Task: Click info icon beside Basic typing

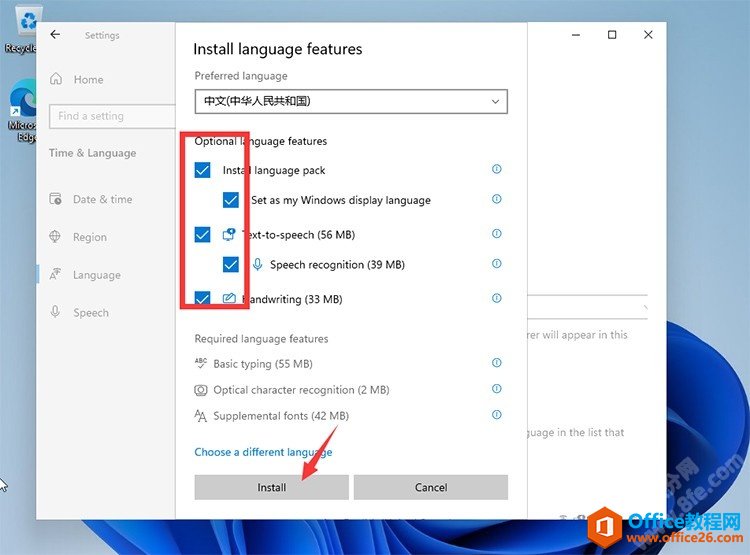Action: 497,363
